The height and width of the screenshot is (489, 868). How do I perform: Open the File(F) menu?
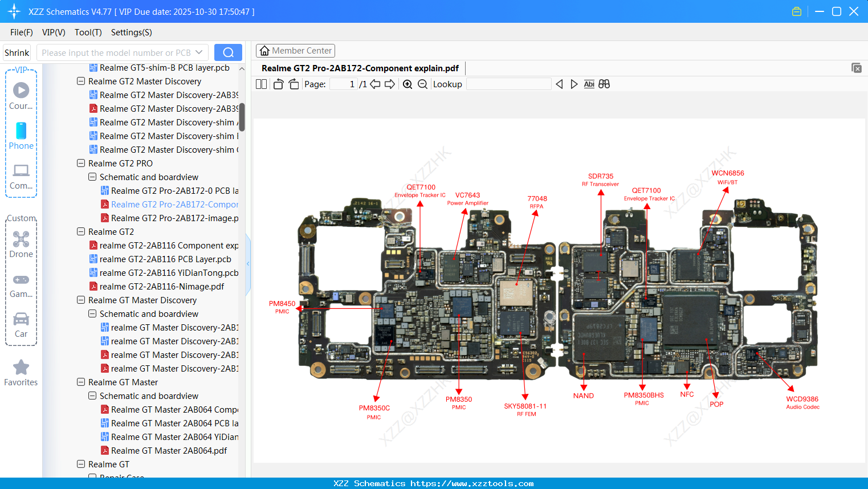coord(22,32)
